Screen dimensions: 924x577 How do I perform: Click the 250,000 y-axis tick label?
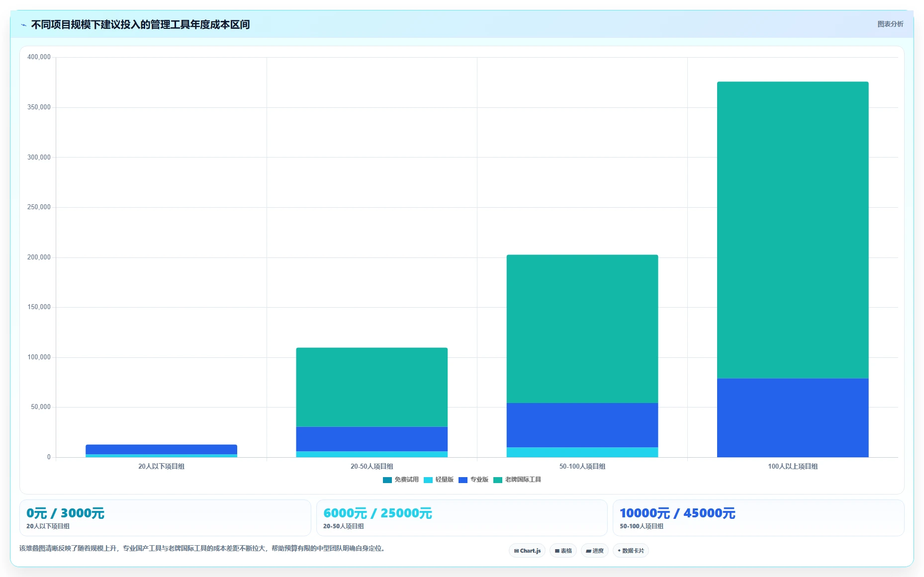click(39, 207)
